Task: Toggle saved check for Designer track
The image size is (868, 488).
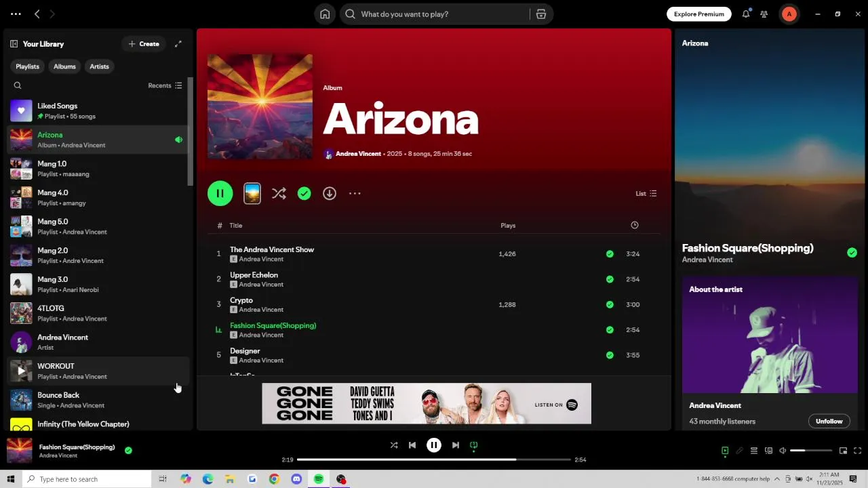Action: tap(610, 355)
